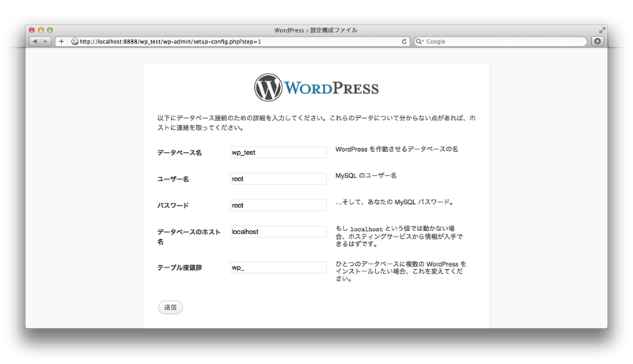Click the パスワード label text
633x364 pixels.
click(173, 206)
